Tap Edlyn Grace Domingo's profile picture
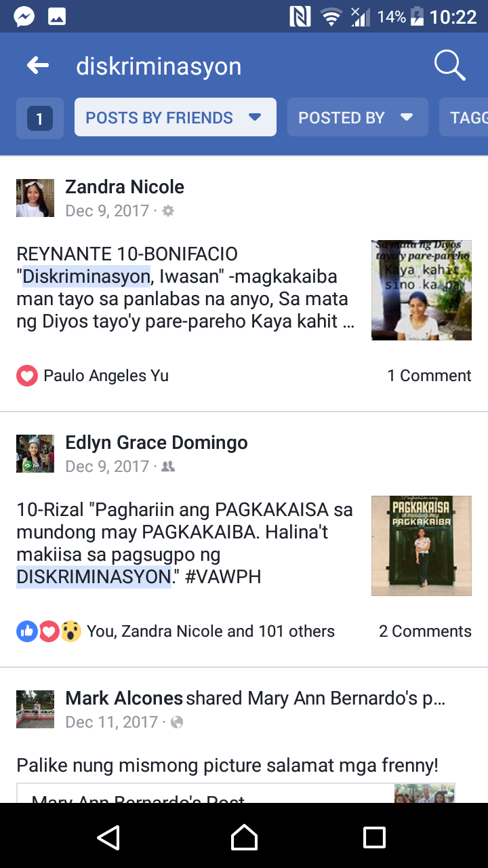488x868 pixels. [x=35, y=454]
